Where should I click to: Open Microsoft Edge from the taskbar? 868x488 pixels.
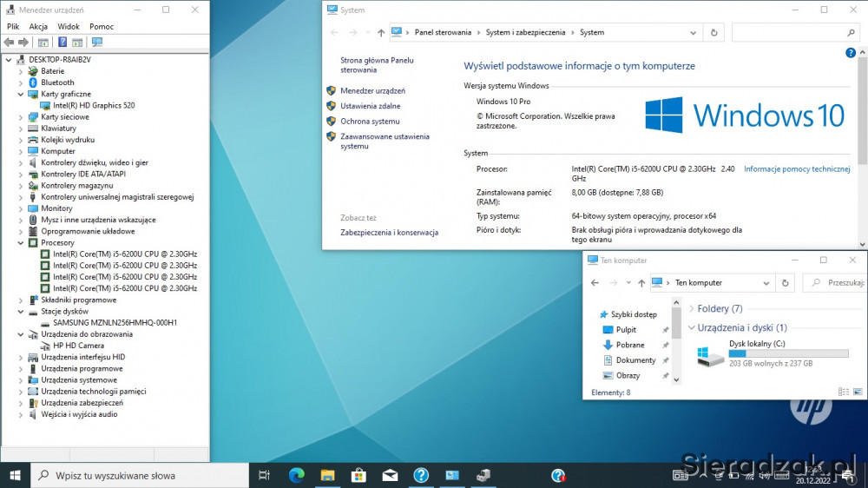pos(297,475)
